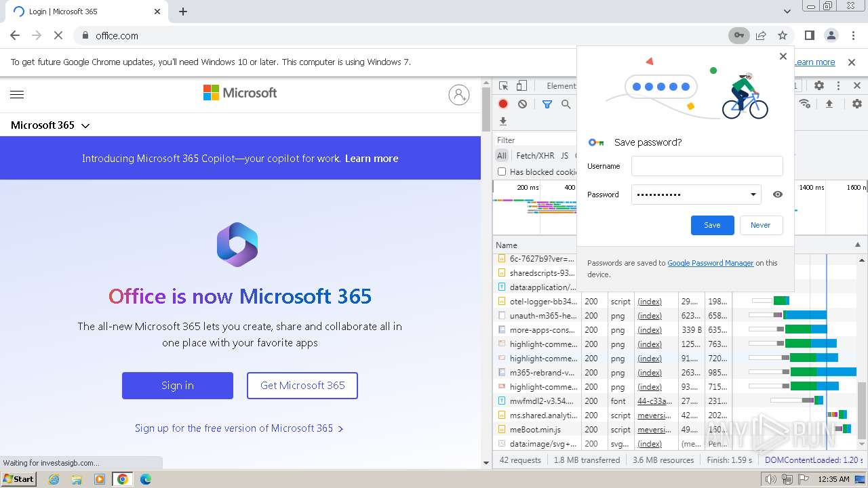Screen dimensions: 868x488
Task: Open the update bar Learn more link
Action: pos(814,62)
